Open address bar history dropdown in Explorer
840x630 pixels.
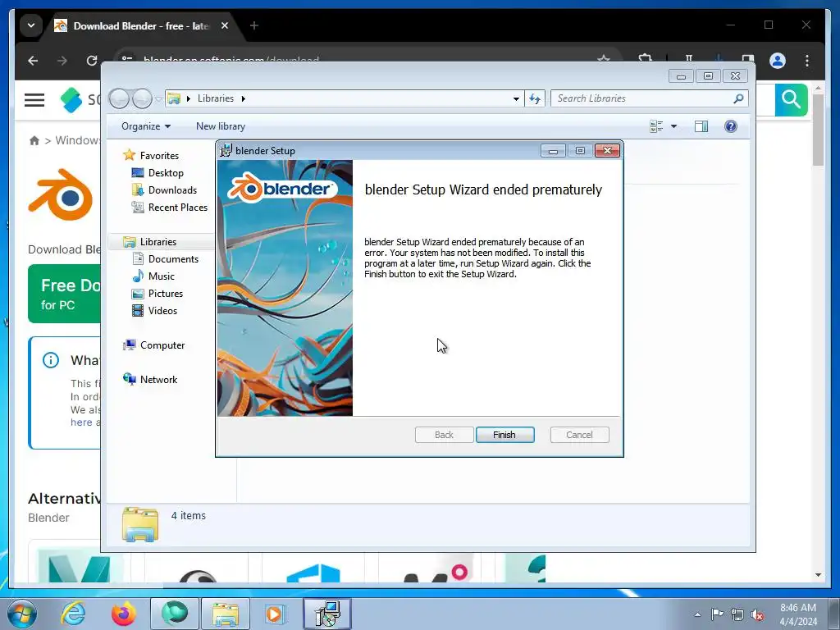tap(516, 98)
